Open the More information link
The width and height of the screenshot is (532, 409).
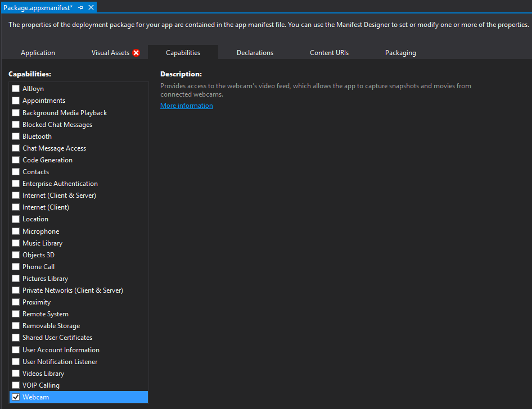point(186,106)
